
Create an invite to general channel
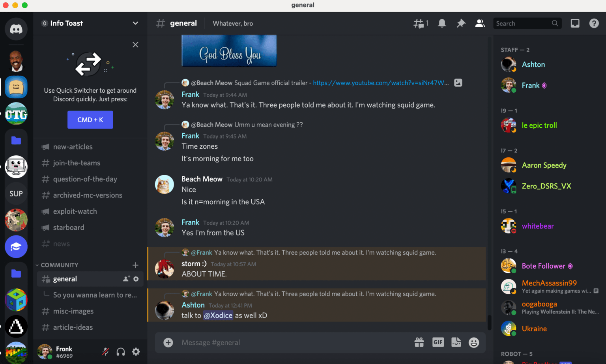pyautogui.click(x=125, y=278)
